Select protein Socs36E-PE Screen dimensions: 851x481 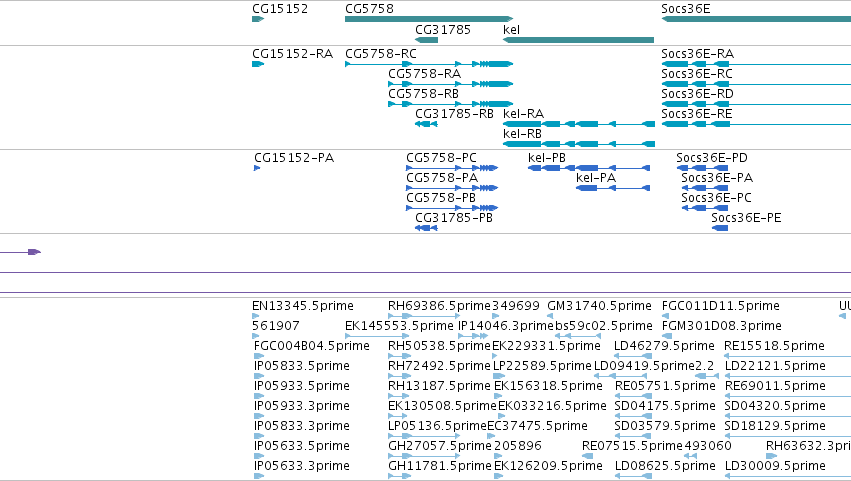click(746, 218)
